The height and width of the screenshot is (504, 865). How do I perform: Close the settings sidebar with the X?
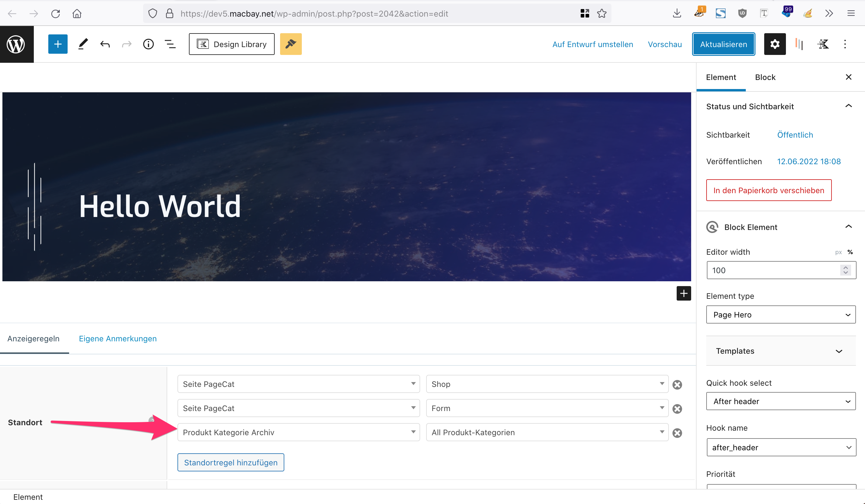[848, 77]
